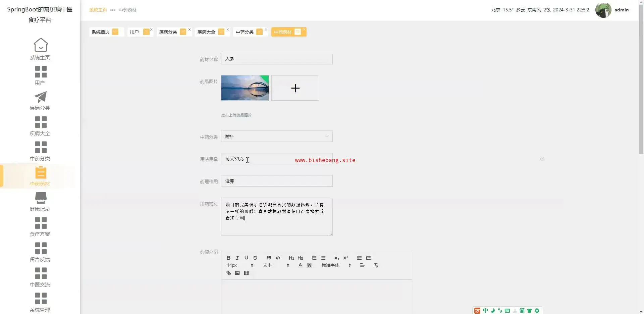Toggle underline formatting in editor
The height and width of the screenshot is (314, 644).
pyautogui.click(x=246, y=258)
